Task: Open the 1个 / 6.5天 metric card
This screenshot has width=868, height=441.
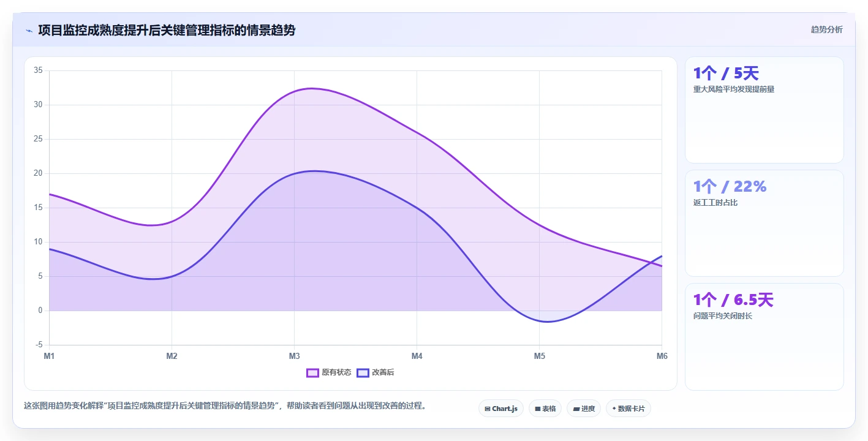Action: (764, 337)
